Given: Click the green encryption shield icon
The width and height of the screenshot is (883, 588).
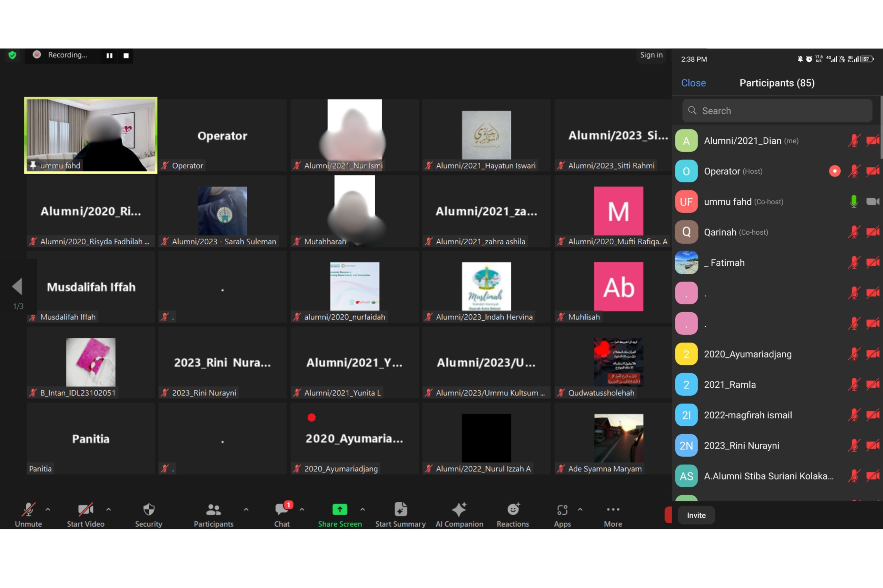Looking at the screenshot, I should coord(12,55).
